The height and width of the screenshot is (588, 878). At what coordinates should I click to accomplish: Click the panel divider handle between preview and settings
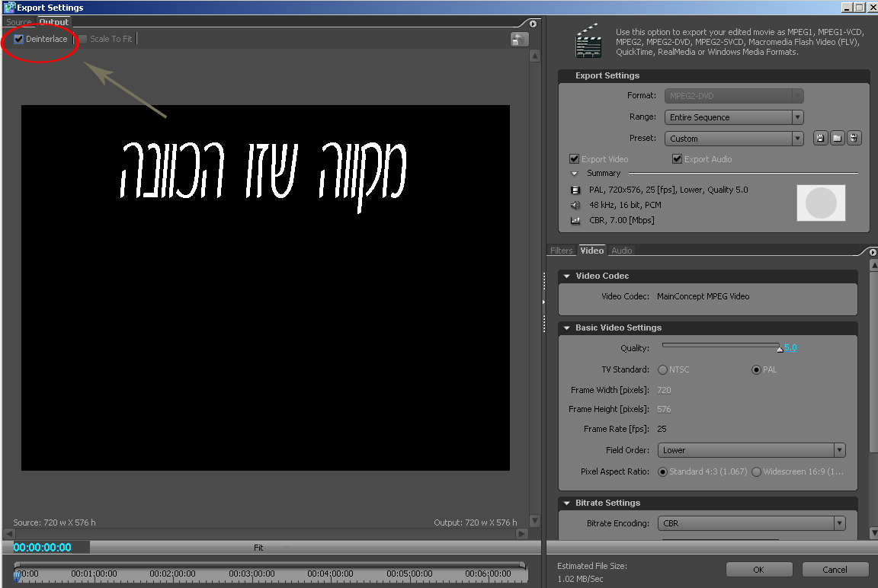coord(543,302)
